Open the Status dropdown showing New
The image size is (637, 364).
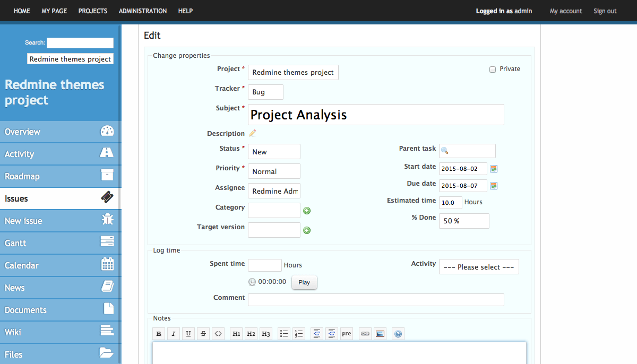(x=274, y=152)
